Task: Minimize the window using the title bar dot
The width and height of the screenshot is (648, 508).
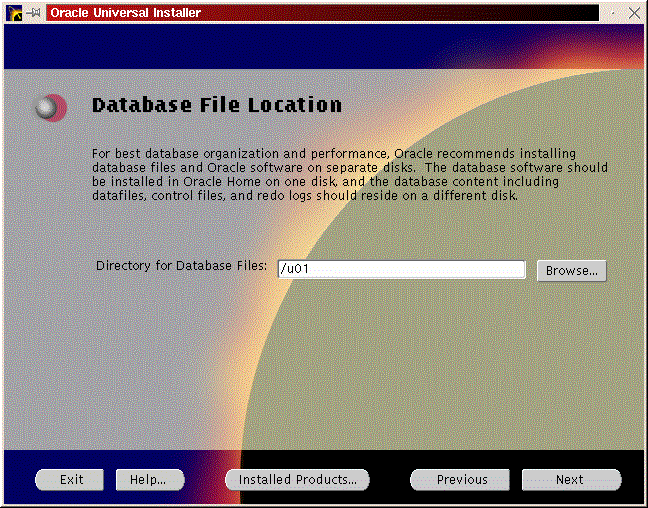Action: [x=613, y=13]
